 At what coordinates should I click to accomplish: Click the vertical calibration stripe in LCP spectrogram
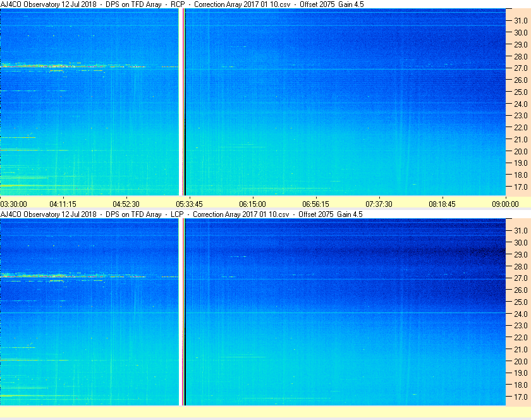click(182, 312)
